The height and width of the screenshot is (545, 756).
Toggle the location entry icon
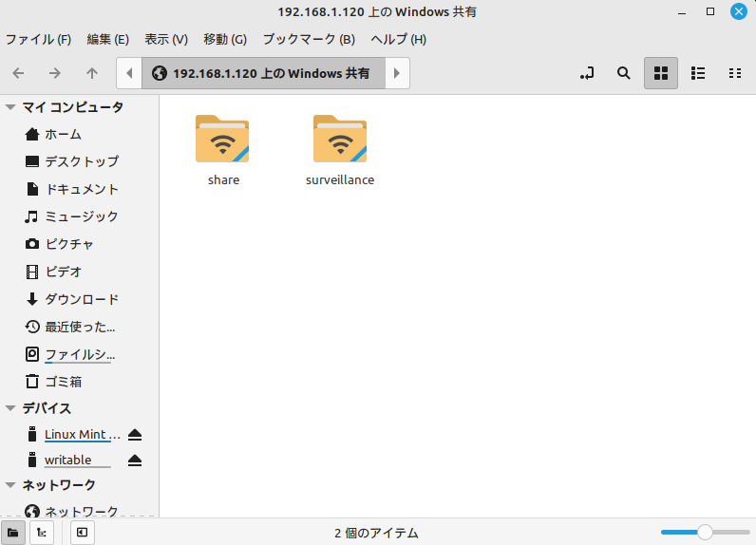click(587, 73)
